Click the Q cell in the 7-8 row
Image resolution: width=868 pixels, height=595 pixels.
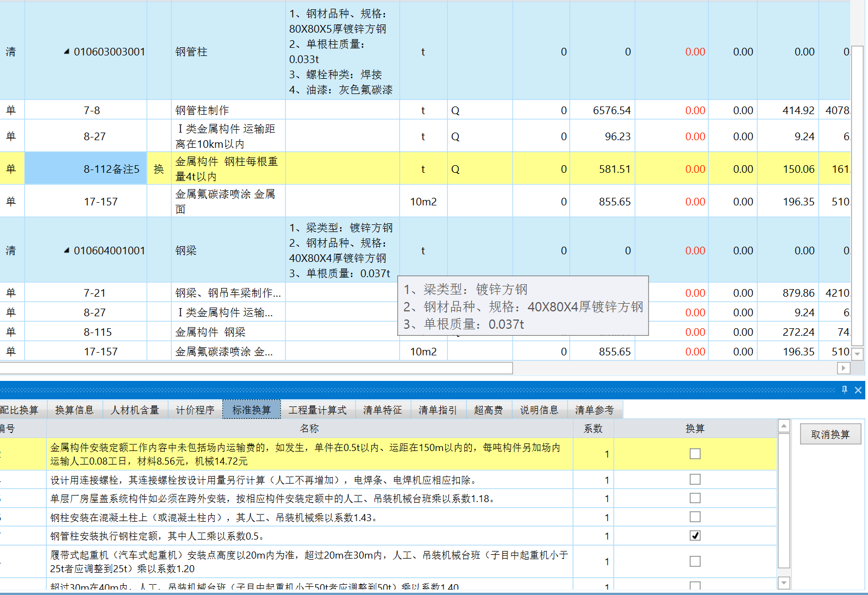pyautogui.click(x=480, y=110)
